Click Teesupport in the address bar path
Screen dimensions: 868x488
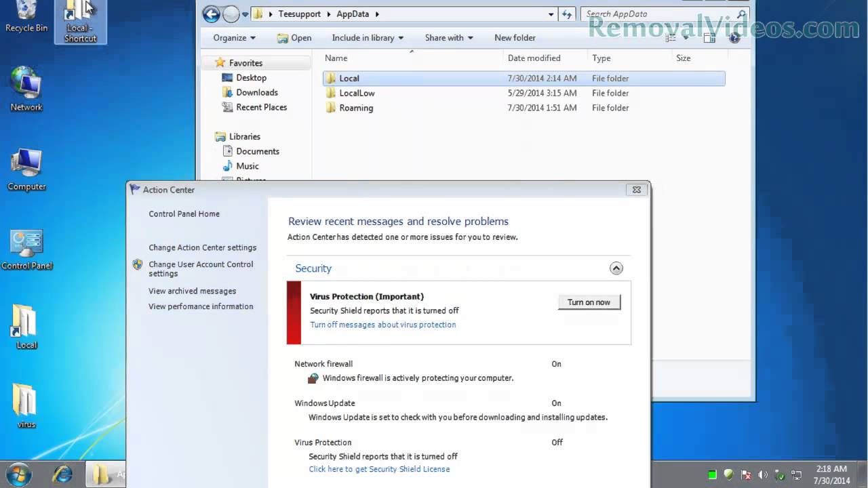tap(299, 14)
